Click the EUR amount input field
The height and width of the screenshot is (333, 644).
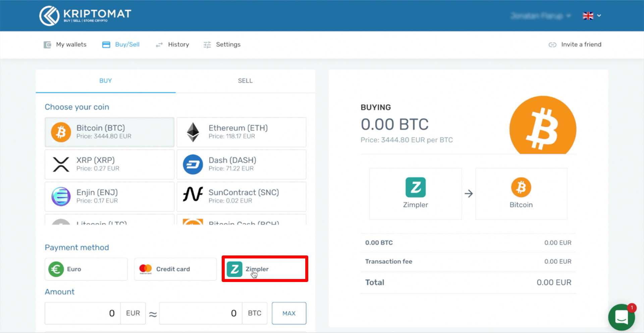[x=83, y=313]
